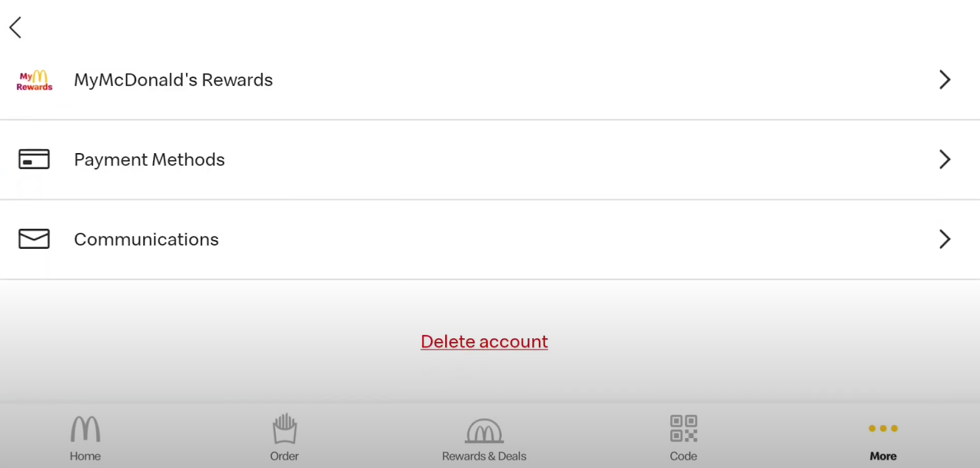This screenshot has width=980, height=468.
Task: Click the credit card icon
Action: tap(34, 159)
